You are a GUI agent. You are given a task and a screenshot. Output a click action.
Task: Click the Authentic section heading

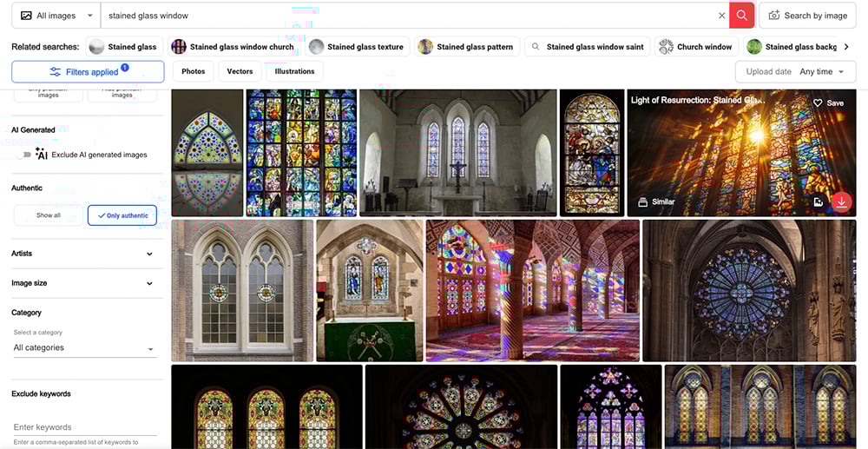[27, 188]
